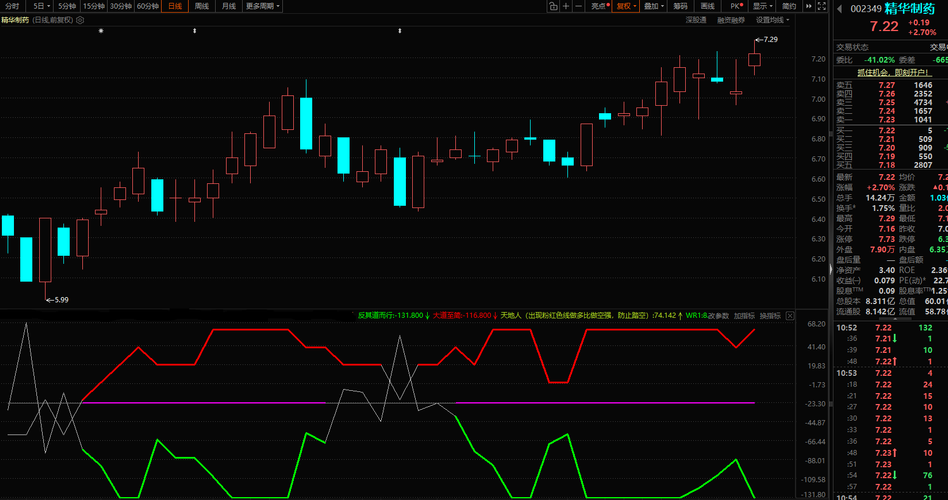The width and height of the screenshot is (948, 500).
Task: Go to previous stock using left triangle arrow
Action: (839, 9)
